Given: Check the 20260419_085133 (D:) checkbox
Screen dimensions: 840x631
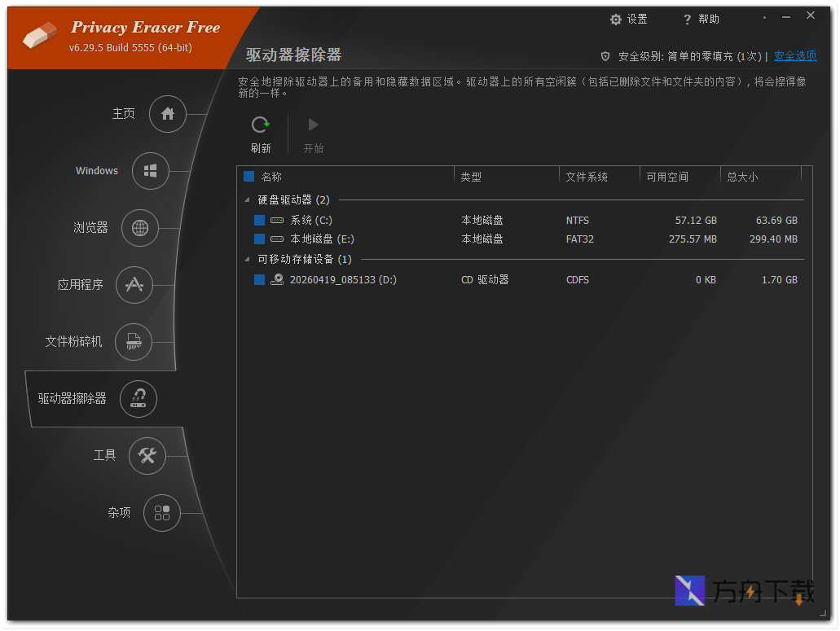Looking at the screenshot, I should (259, 279).
